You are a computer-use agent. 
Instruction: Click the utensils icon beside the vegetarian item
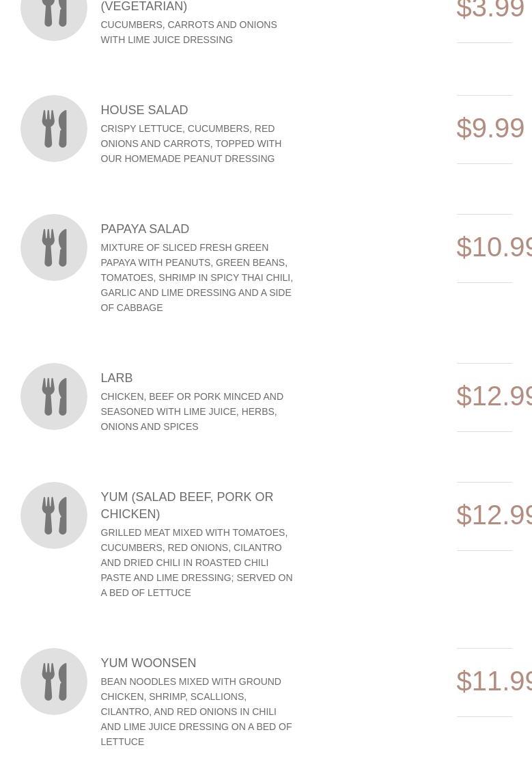click(x=54, y=14)
